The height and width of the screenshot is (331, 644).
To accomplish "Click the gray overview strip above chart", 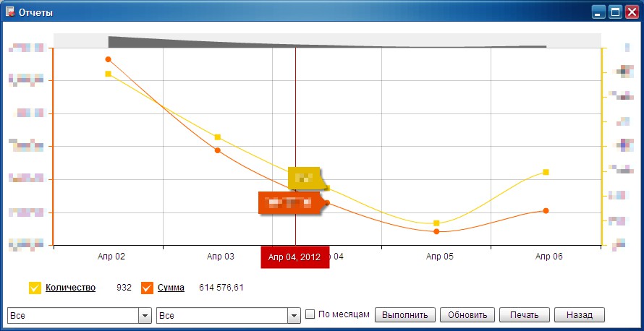I will tap(327, 40).
